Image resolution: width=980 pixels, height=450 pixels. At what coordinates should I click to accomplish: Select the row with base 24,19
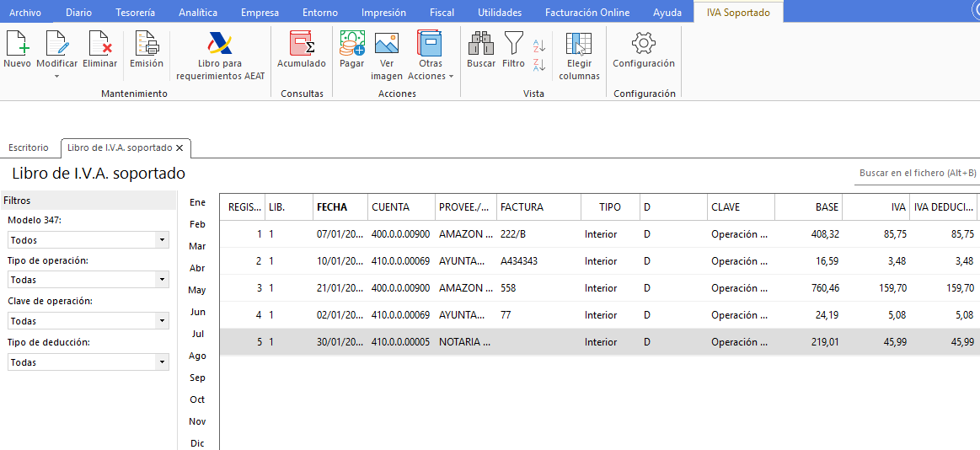[x=600, y=316]
